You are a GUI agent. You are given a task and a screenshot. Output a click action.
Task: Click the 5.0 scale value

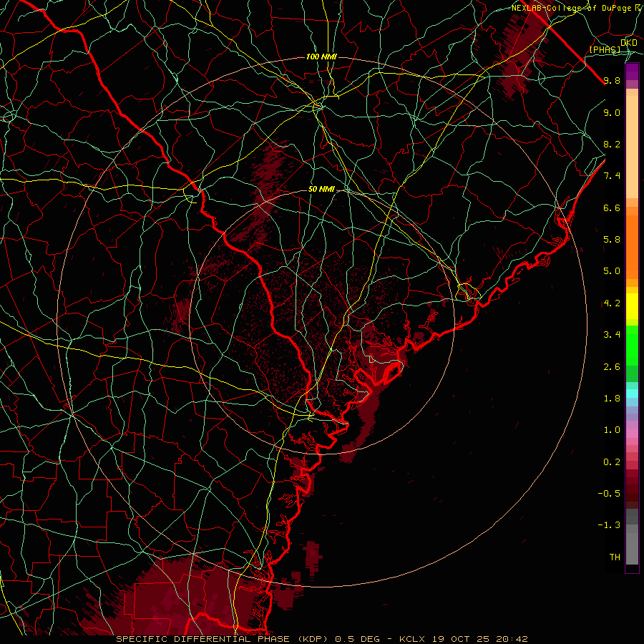click(612, 271)
